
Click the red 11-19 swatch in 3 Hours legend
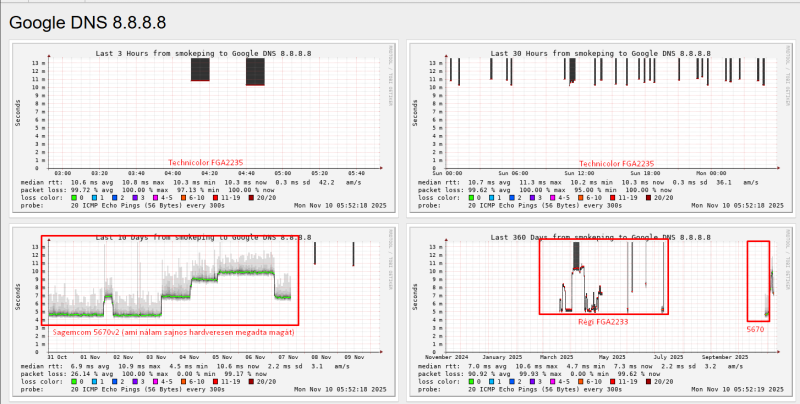[x=216, y=197]
